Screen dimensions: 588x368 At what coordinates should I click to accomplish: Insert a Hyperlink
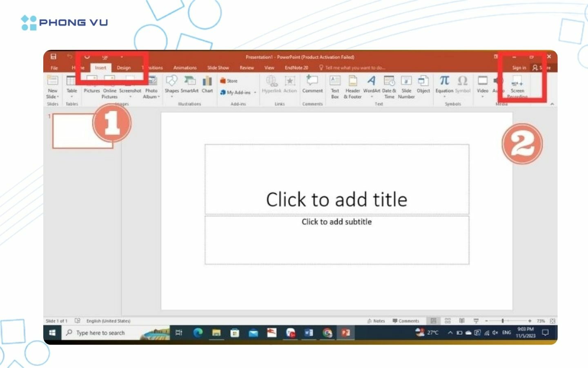[x=272, y=85]
